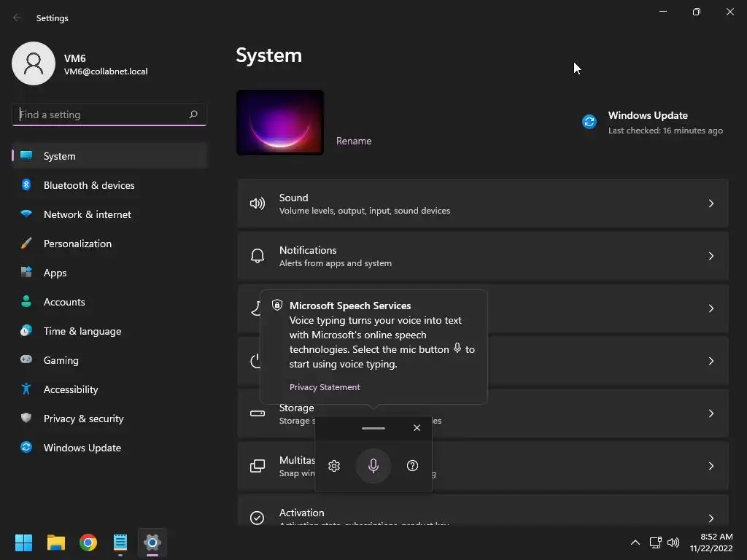Screen dimensions: 747x560
Task: Click the Sound speaker icon
Action: [258, 204]
